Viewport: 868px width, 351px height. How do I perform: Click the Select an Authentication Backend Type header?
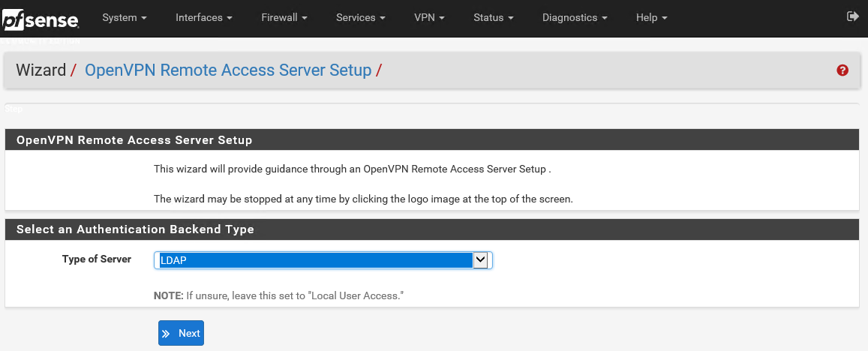135,229
